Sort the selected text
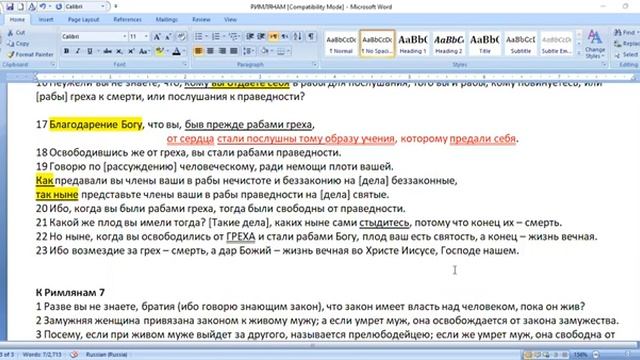Screen dimensions: 640x360 298,37
